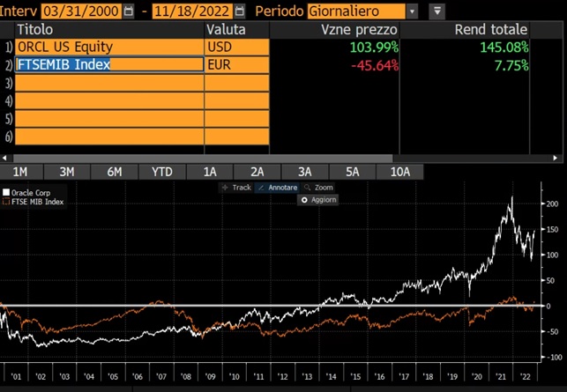Open the filter options funnel dropdown
This screenshot has height=392, width=567.
click(437, 11)
